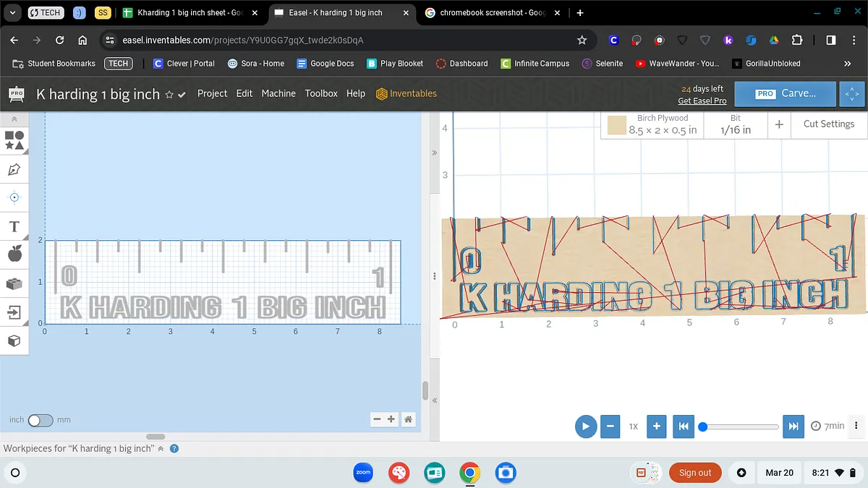
Task: Click the horizontal scrollbar thumb below canvas
Action: (x=156, y=437)
